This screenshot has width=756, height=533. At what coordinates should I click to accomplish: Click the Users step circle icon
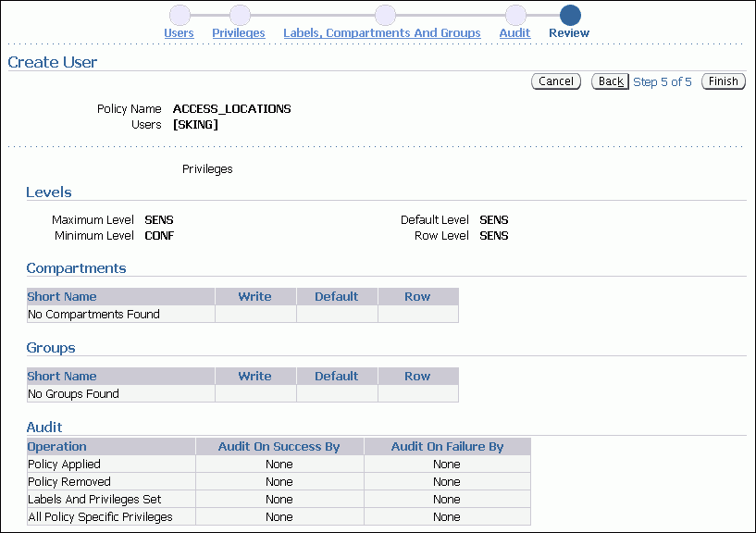[x=180, y=15]
